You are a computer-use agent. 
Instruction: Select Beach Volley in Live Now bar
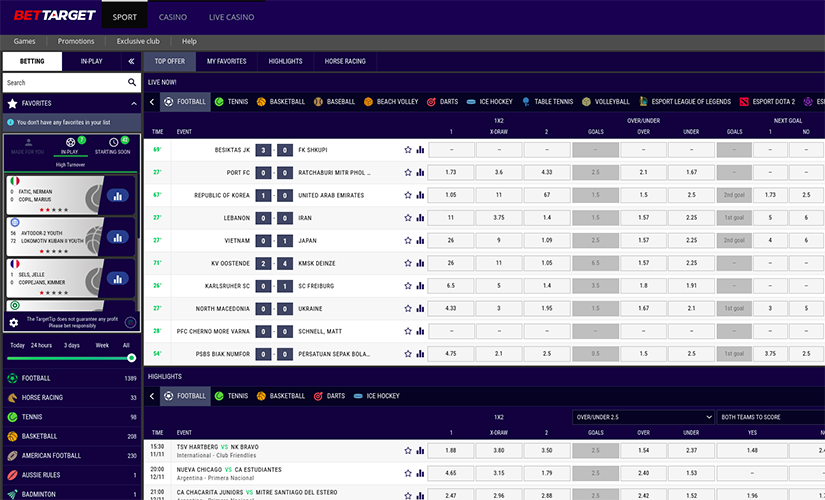click(391, 102)
